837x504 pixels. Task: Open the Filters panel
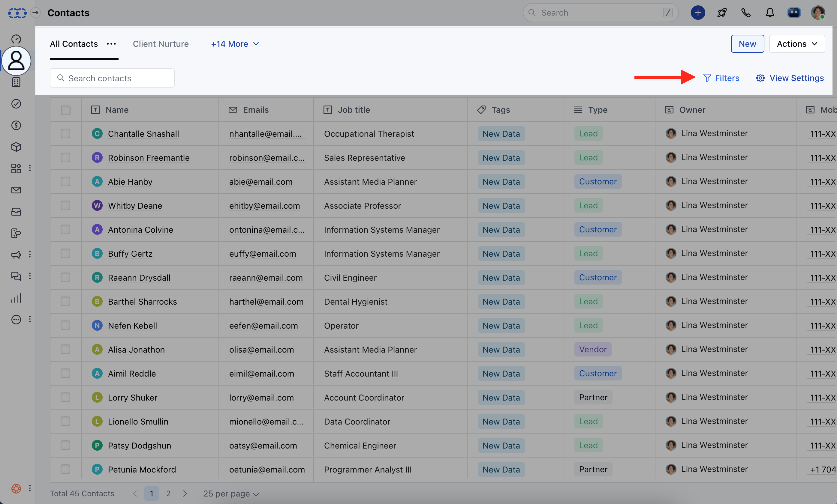coord(721,78)
